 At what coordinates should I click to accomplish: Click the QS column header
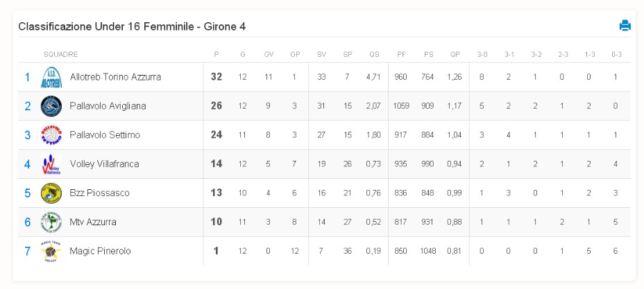374,55
